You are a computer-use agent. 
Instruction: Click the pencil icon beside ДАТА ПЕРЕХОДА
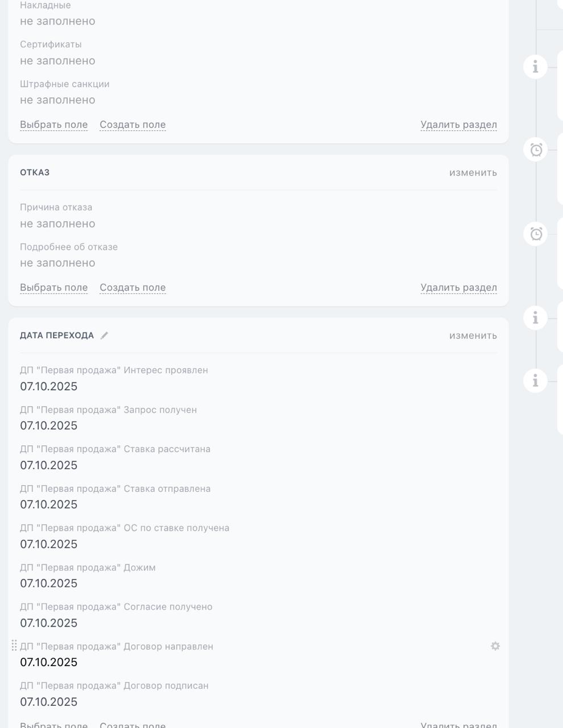(104, 336)
